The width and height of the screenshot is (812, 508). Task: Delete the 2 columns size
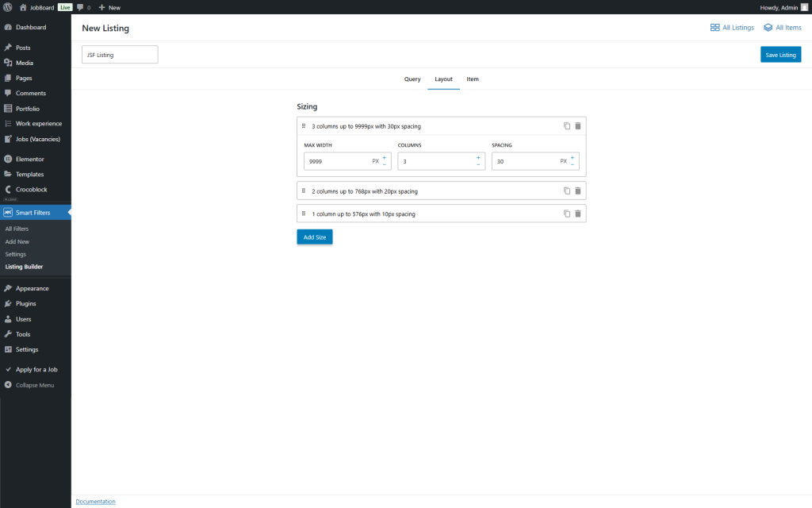(x=578, y=190)
